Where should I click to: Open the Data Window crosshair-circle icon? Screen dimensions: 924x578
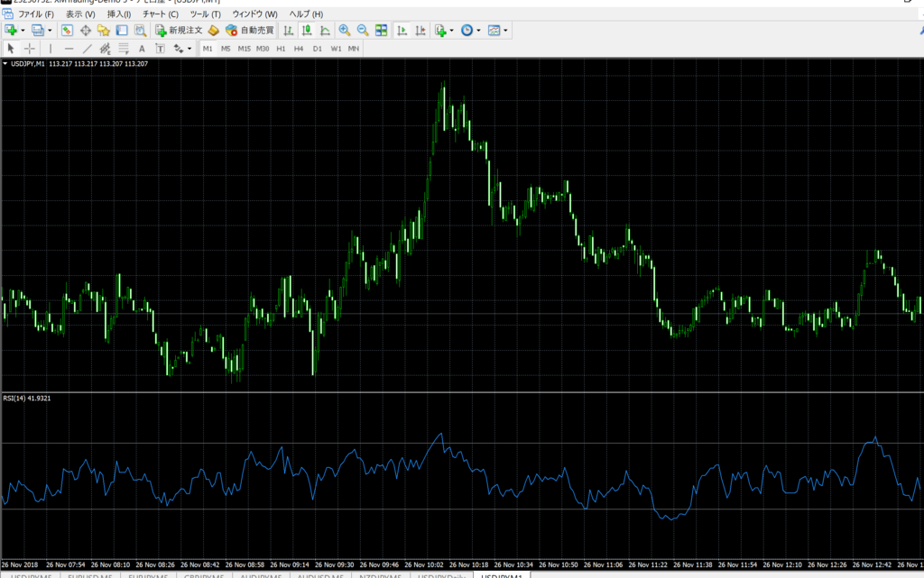[x=86, y=30]
